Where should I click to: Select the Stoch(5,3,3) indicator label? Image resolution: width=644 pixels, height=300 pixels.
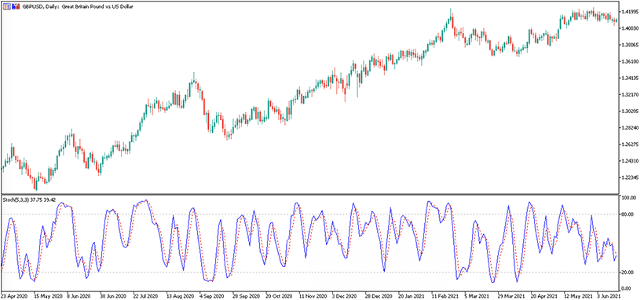click(x=29, y=199)
